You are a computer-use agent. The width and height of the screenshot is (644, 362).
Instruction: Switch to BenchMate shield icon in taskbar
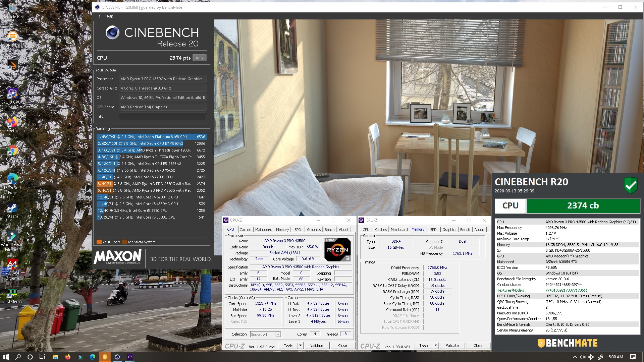click(x=105, y=357)
